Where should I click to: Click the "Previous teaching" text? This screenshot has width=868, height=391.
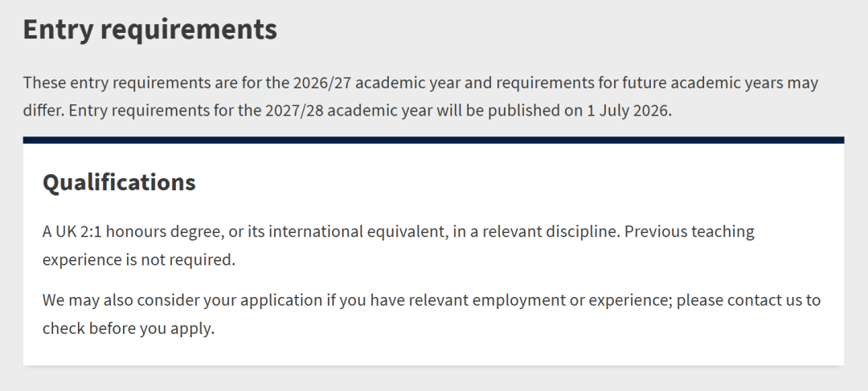point(690,231)
